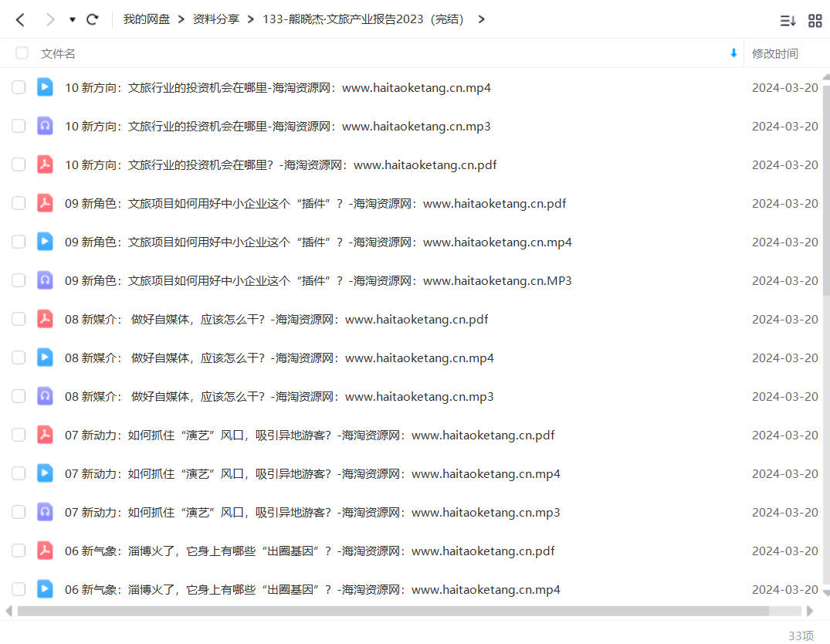The image size is (830, 644).
Task: Check the 09 新角色 MP3 file checkbox
Action: pos(19,281)
